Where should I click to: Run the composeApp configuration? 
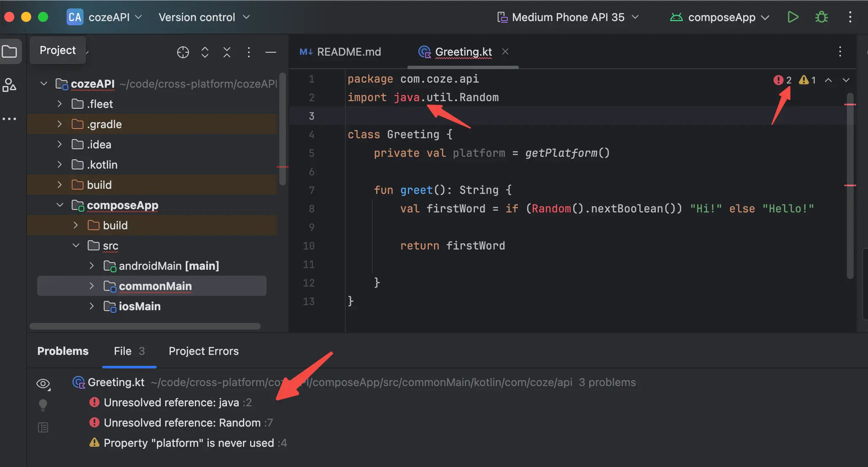pyautogui.click(x=793, y=17)
